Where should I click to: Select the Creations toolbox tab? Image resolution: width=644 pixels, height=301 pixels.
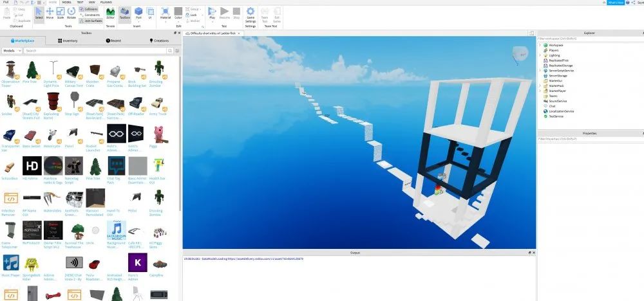(x=159, y=41)
